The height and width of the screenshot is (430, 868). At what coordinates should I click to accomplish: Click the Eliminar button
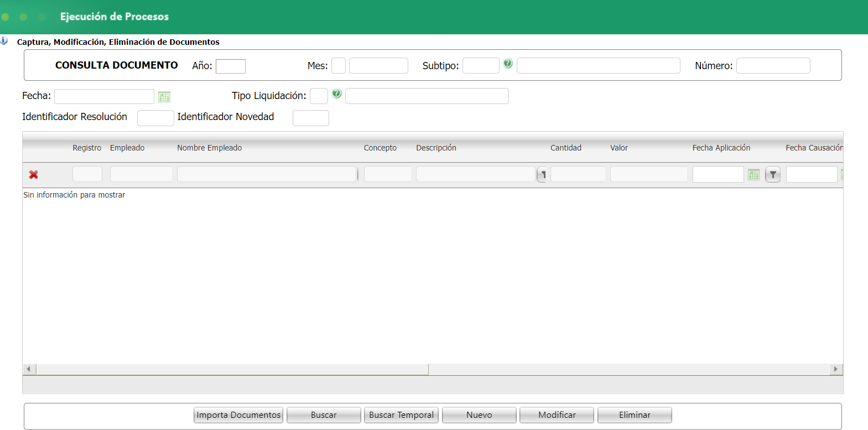tap(635, 415)
